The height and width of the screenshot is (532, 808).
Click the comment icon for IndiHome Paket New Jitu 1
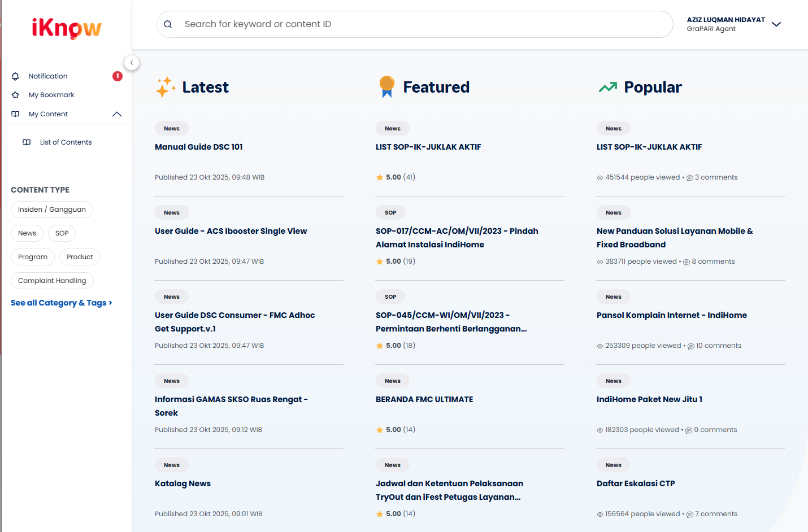(x=689, y=430)
